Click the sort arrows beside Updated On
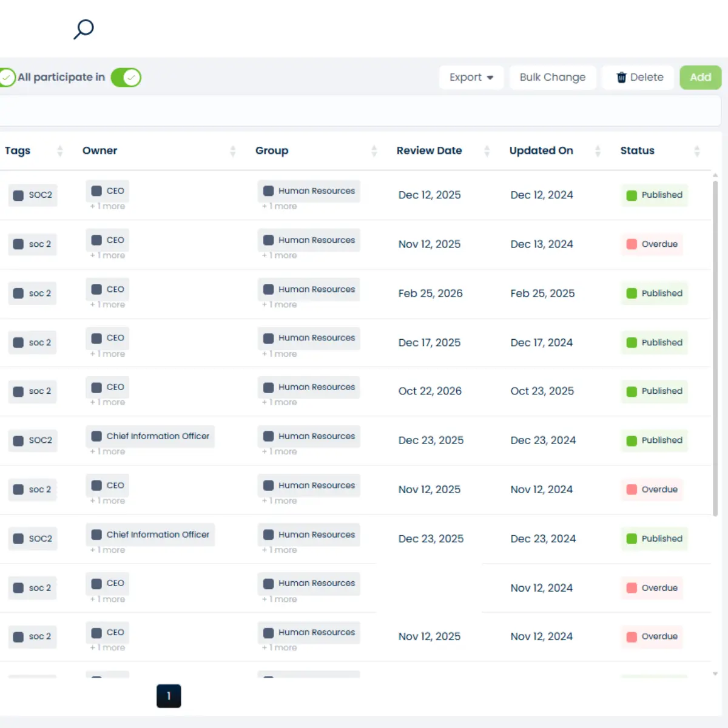The height and width of the screenshot is (728, 728). [x=598, y=151]
